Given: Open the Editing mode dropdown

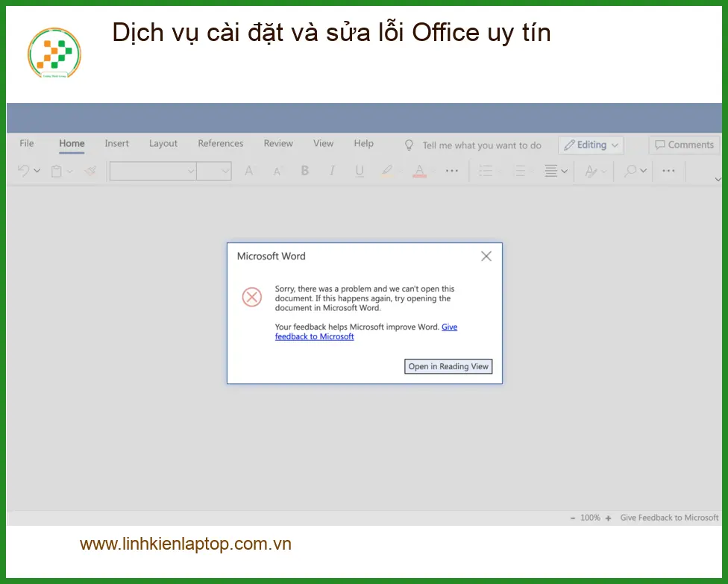Looking at the screenshot, I should tap(591, 145).
